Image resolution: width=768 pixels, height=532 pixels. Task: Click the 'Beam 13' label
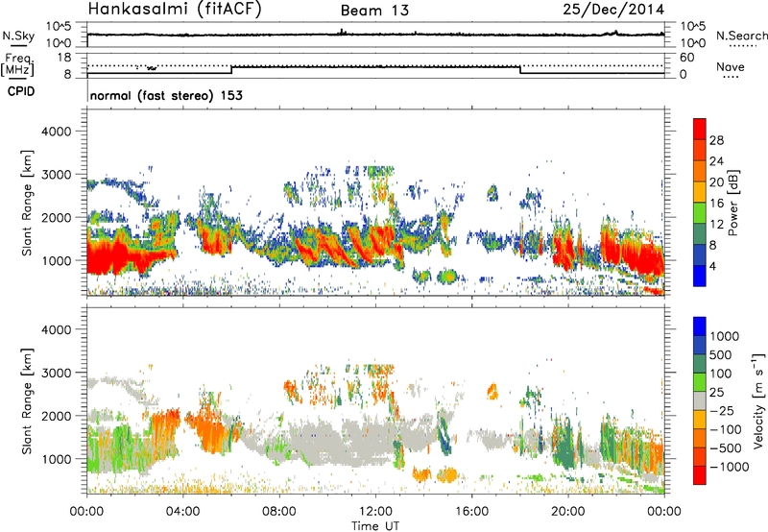pos(374,11)
